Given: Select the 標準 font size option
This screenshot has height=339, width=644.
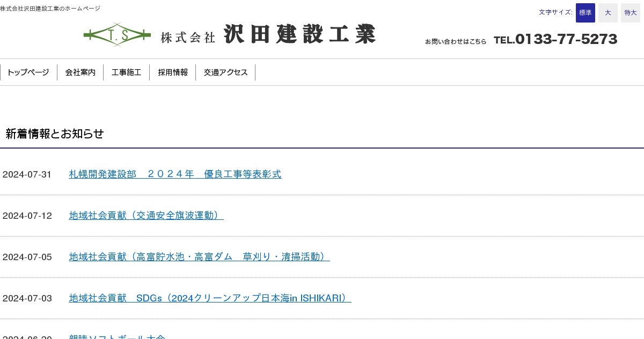Looking at the screenshot, I should [x=585, y=12].
